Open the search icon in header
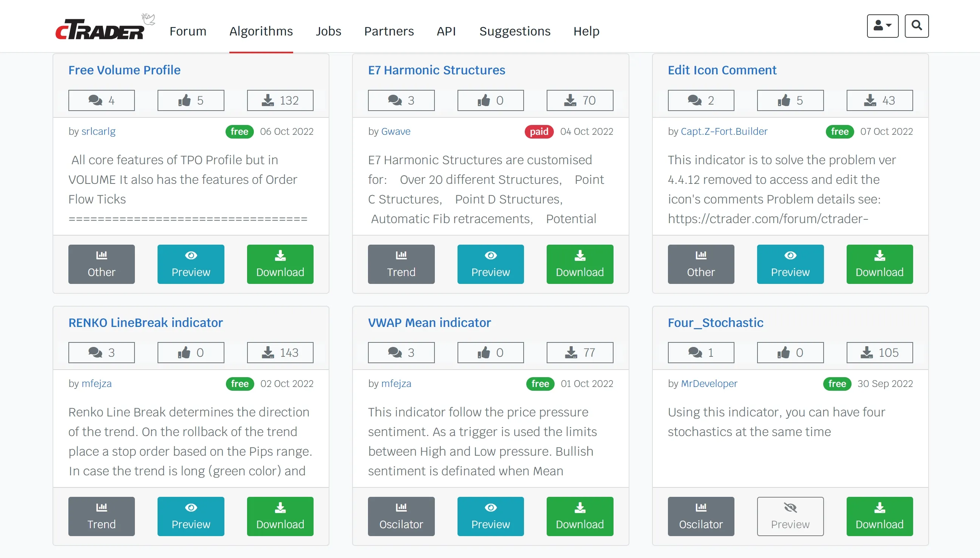This screenshot has height=558, width=980. tap(917, 26)
